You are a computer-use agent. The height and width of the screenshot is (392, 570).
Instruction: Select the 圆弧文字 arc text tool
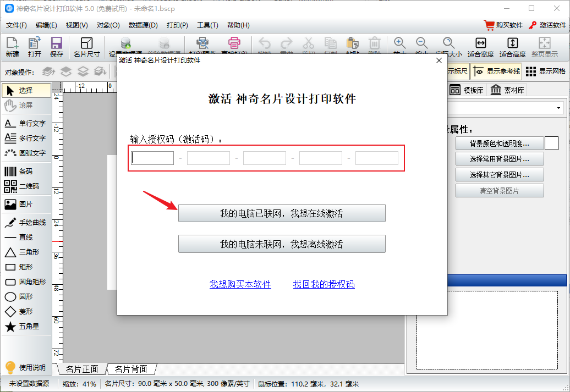[26, 153]
